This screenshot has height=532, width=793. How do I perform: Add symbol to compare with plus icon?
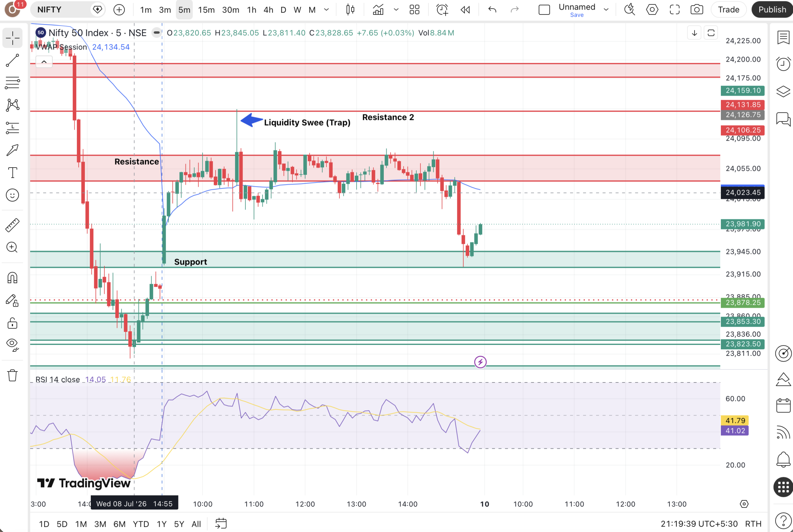tap(119, 10)
